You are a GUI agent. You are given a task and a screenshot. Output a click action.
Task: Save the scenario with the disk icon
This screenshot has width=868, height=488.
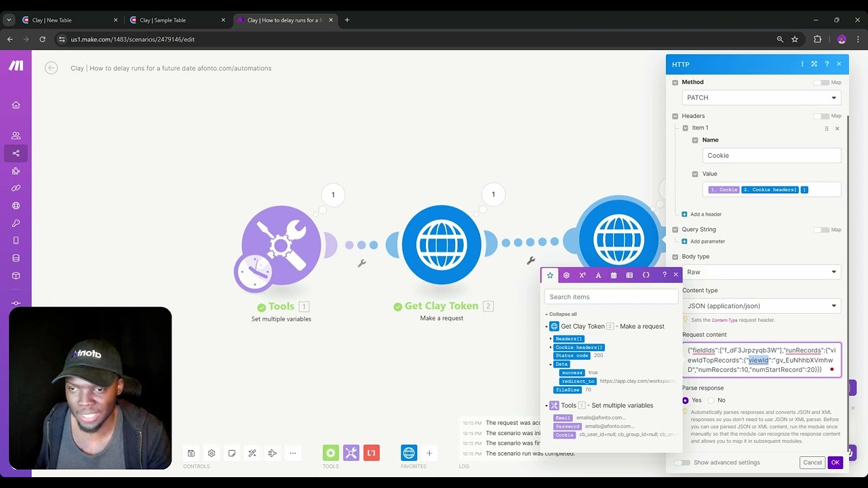191,453
